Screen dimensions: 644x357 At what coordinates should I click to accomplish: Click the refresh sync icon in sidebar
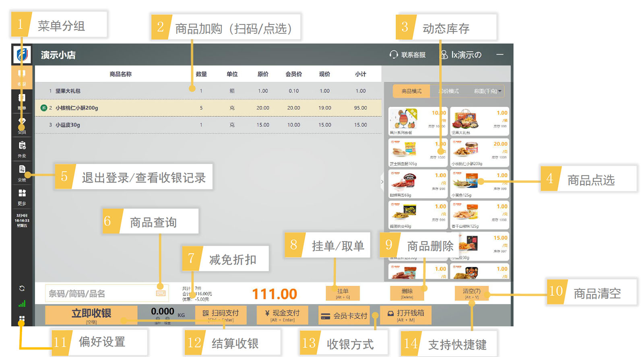(x=22, y=288)
